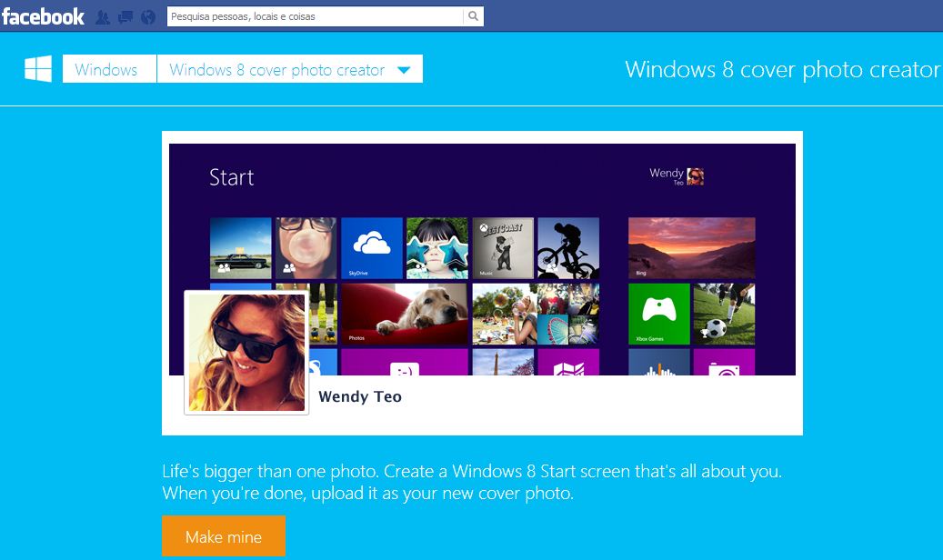Click the "Life's bigger than one photo" description
Screen dimensions: 943x560
coord(472,482)
